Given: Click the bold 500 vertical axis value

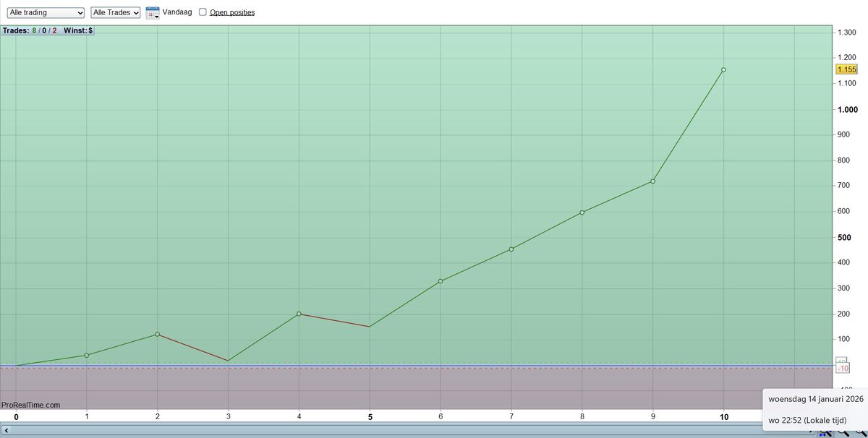Looking at the screenshot, I should (x=845, y=237).
